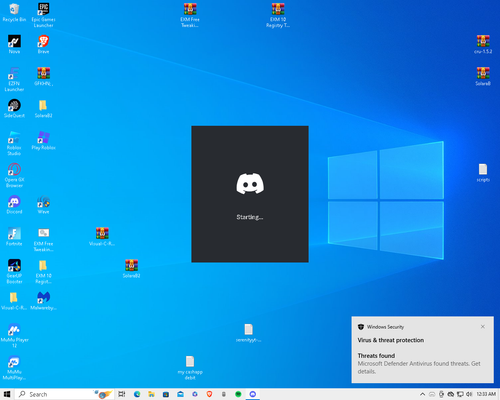Open Microsoft Store from the taskbar

coord(166,394)
